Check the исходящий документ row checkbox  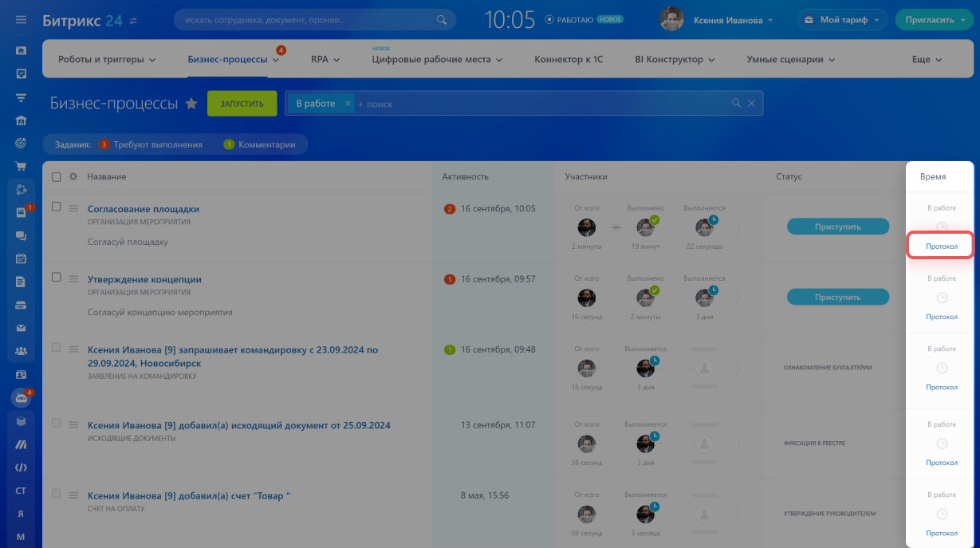(x=57, y=424)
